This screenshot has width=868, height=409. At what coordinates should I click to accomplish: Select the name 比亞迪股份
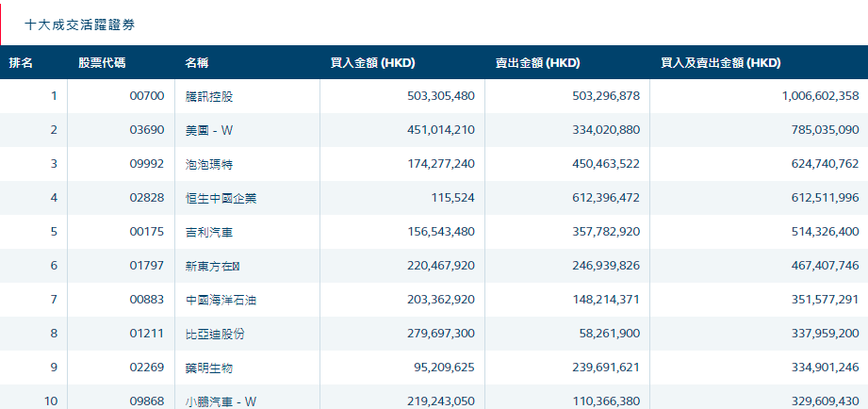215,334
